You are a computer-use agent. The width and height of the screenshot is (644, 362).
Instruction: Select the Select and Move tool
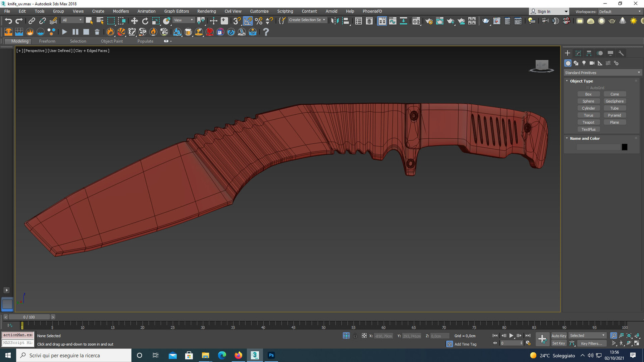tap(135, 20)
